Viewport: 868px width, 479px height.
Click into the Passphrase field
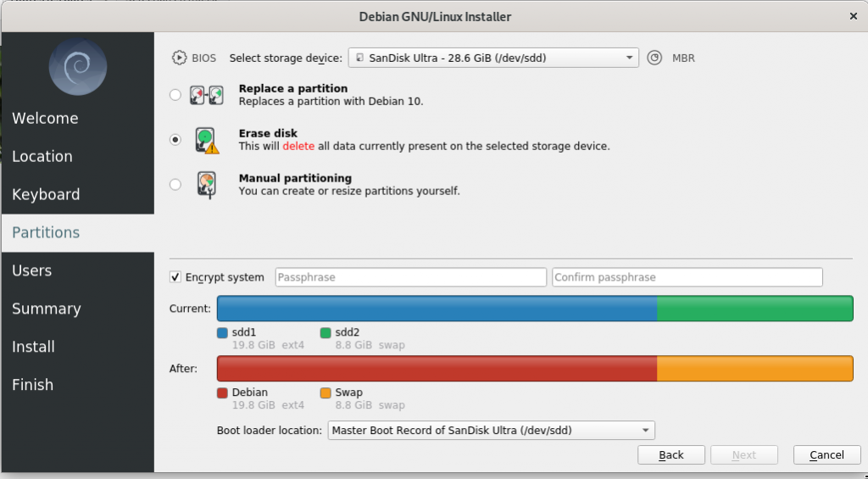pos(411,277)
